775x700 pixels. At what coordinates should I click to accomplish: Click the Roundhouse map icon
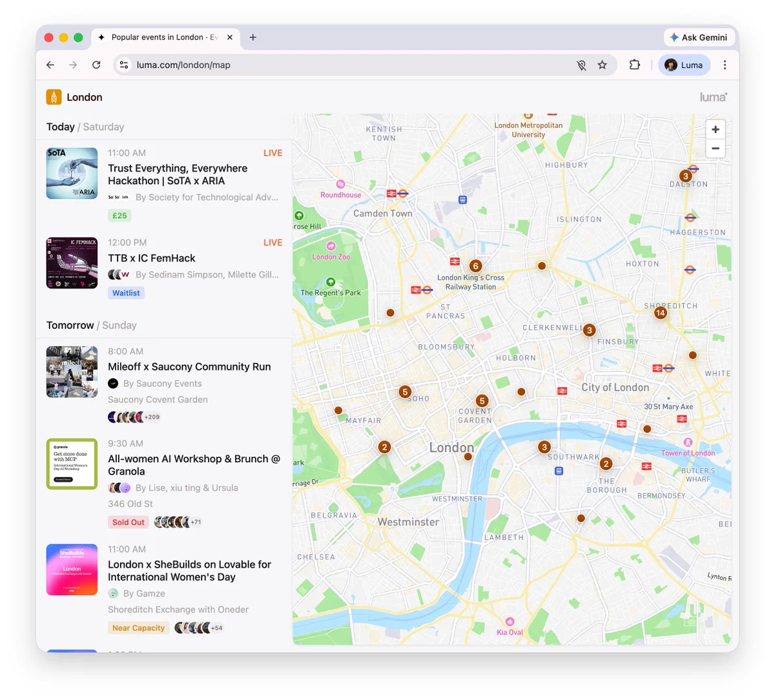pos(341,184)
